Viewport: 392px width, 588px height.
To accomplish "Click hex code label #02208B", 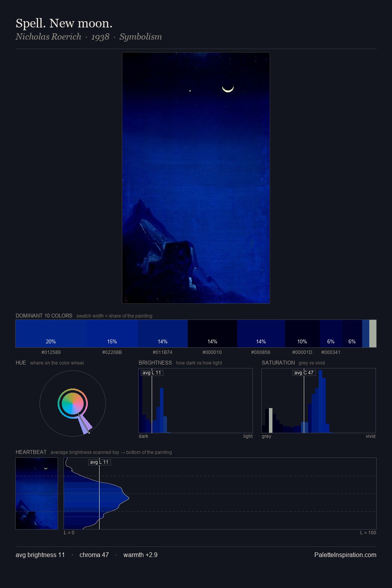I will [x=112, y=352].
